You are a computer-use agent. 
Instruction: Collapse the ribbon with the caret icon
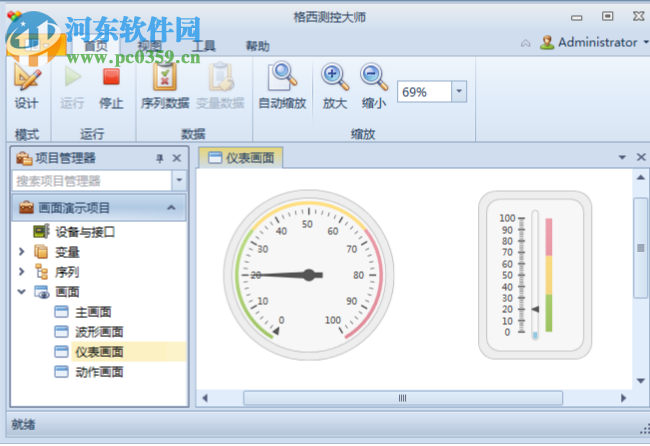coord(526,43)
